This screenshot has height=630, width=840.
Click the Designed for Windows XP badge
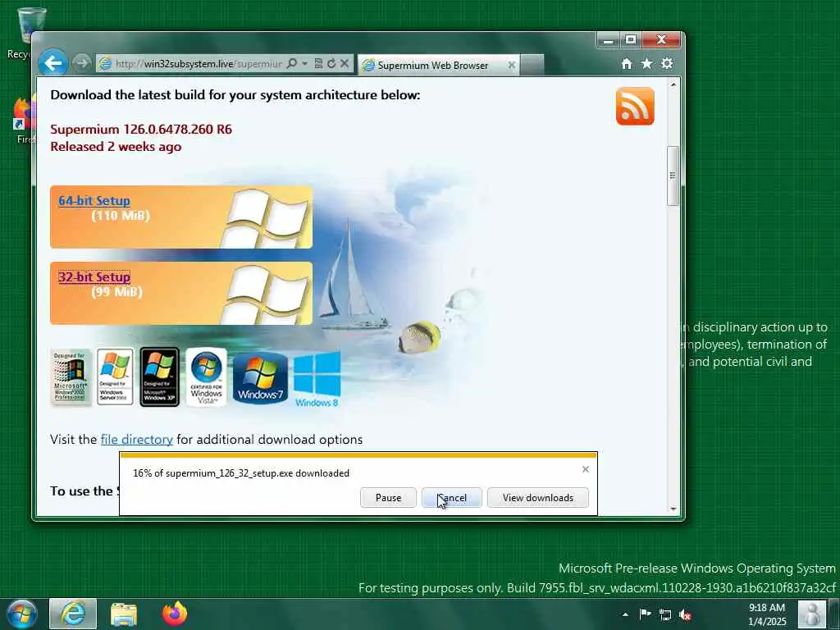160,377
